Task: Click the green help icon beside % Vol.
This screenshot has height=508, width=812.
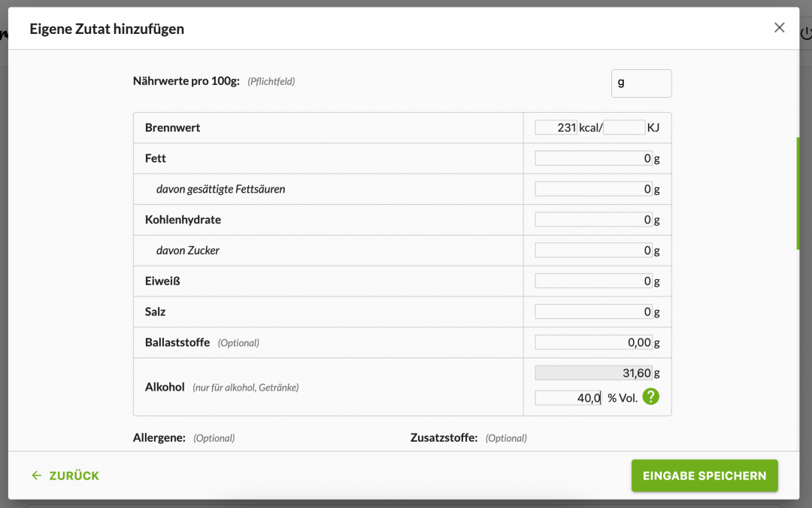Action: coord(650,397)
